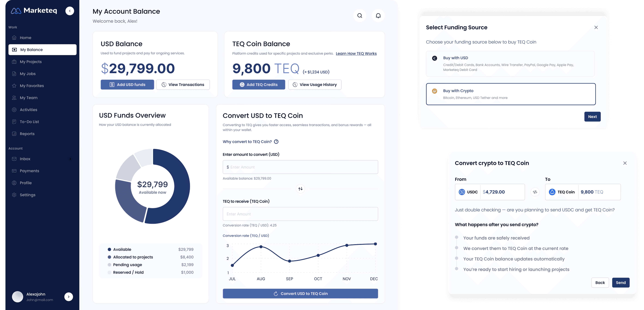Click the USDC coin icon
Image resolution: width=644 pixels, height=310 pixels.
[x=462, y=192]
